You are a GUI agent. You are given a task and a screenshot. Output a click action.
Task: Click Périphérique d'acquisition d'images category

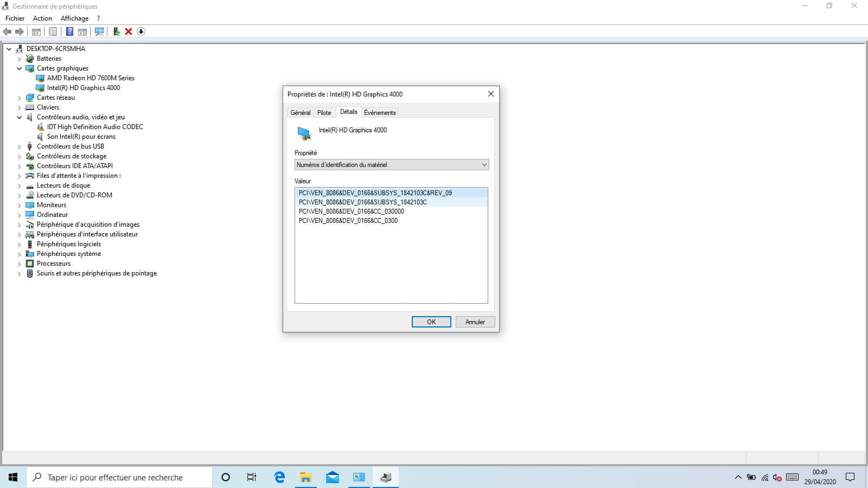[x=88, y=224]
